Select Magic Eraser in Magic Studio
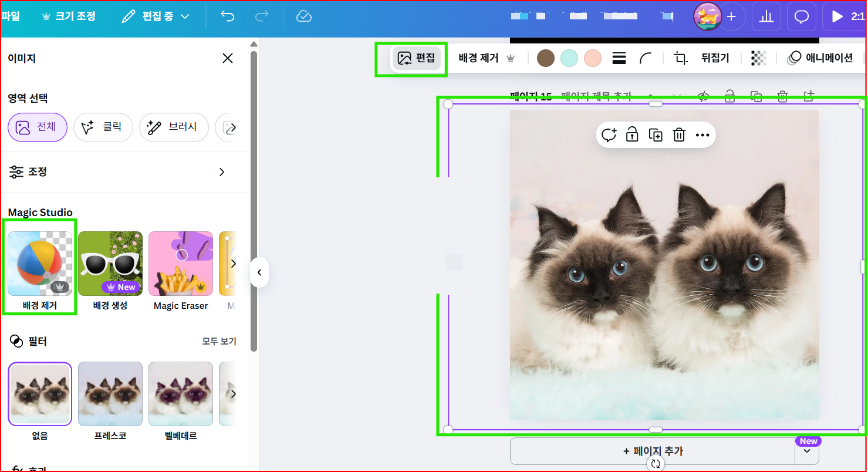Viewport: 868px width, 472px height. click(x=180, y=263)
